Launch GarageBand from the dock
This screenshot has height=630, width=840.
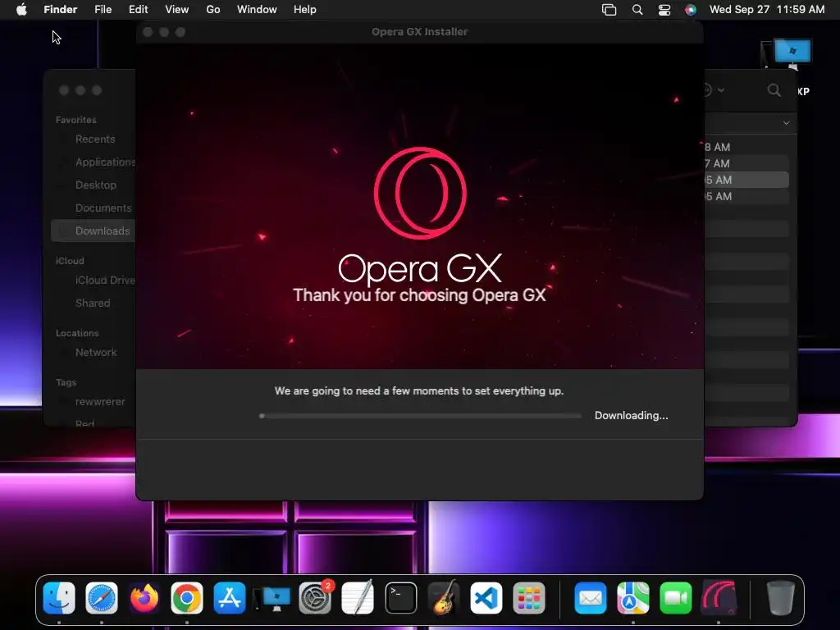(444, 597)
